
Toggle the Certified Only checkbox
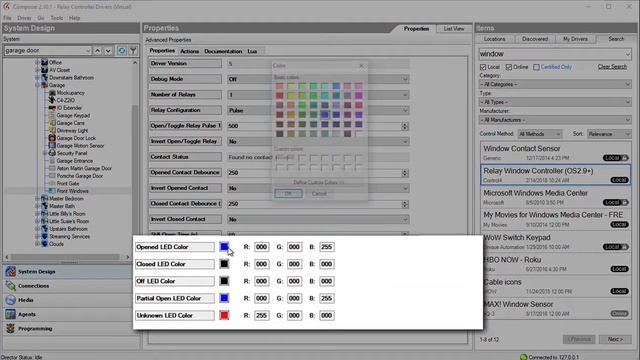point(536,67)
